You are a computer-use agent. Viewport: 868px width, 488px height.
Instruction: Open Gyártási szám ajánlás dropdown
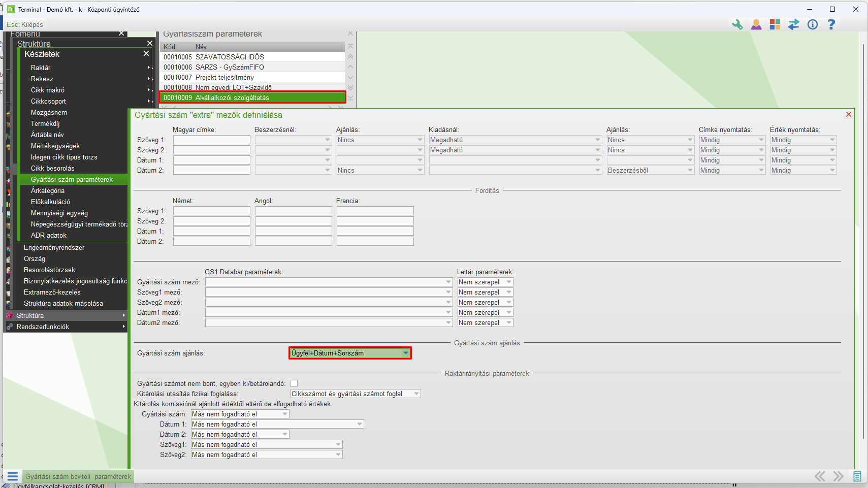pos(350,353)
